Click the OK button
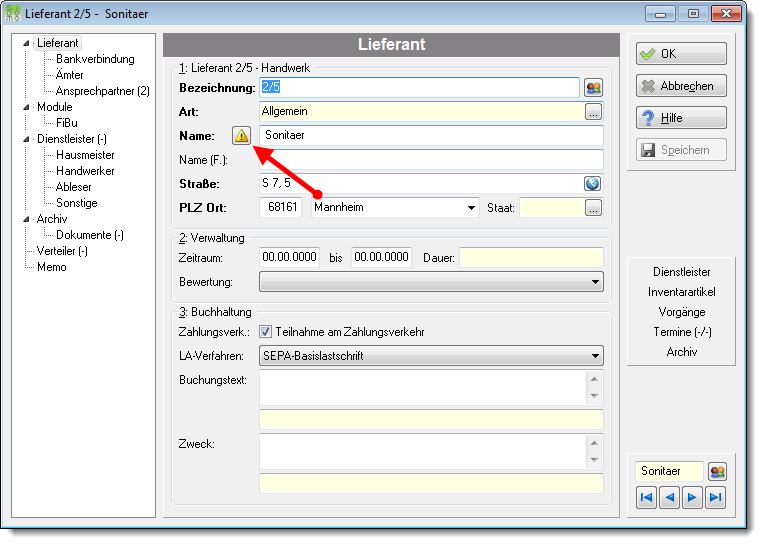Image resolution: width=762 pixels, height=544 pixels. click(x=681, y=54)
